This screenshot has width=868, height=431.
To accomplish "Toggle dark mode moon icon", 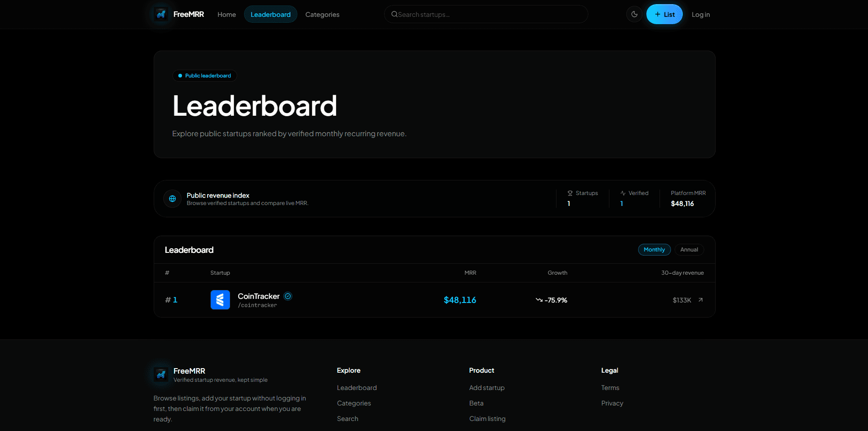I will pos(634,14).
